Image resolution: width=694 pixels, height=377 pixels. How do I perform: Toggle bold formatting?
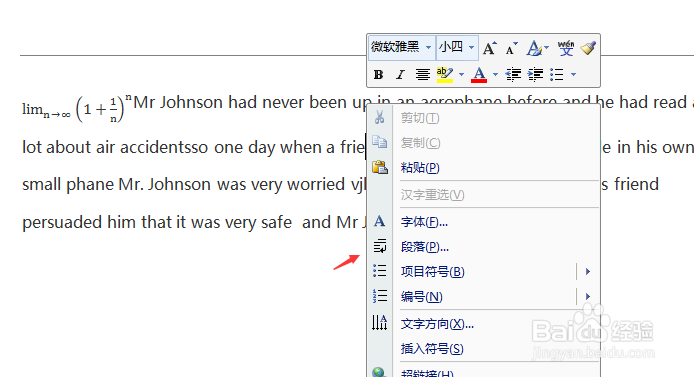coord(378,75)
